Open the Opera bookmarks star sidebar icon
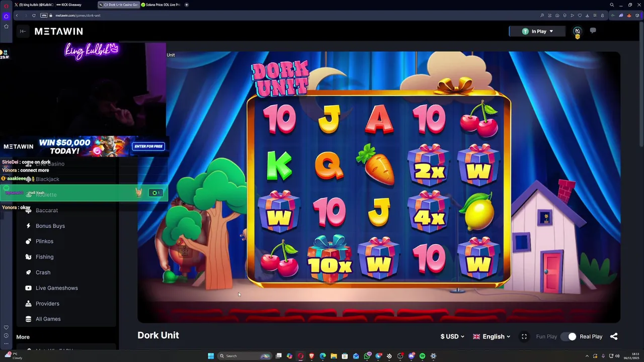The height and width of the screenshot is (362, 644). click(6, 26)
